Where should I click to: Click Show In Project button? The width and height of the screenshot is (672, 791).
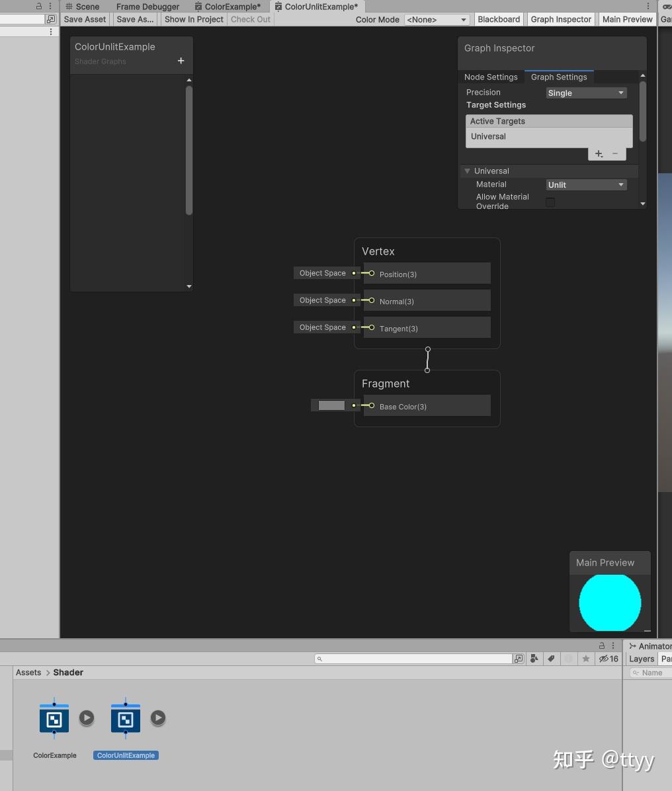193,19
